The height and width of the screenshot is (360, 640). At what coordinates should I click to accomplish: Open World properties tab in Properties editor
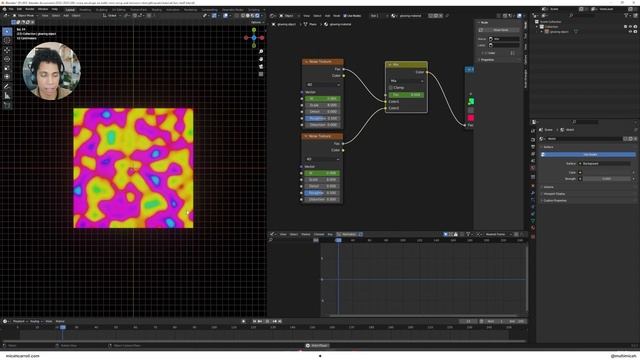[533, 168]
